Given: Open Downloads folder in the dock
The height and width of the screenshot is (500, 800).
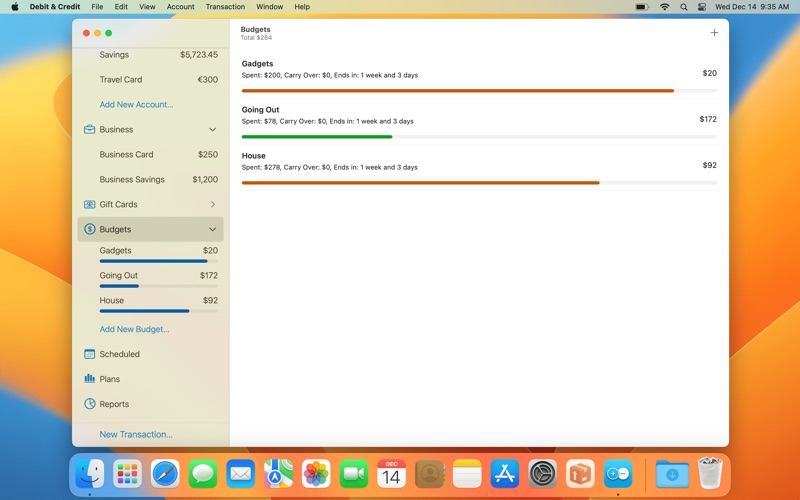Looking at the screenshot, I should [x=672, y=473].
